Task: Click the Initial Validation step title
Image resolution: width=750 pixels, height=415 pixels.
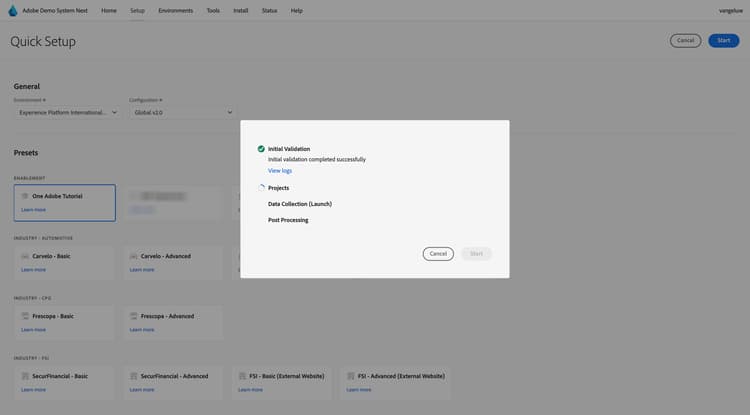Action: coord(289,149)
